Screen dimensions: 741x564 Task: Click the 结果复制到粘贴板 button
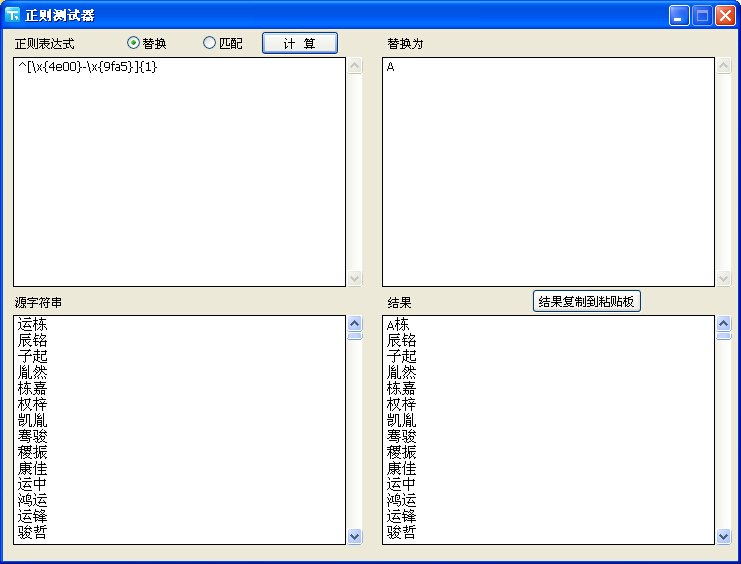586,301
